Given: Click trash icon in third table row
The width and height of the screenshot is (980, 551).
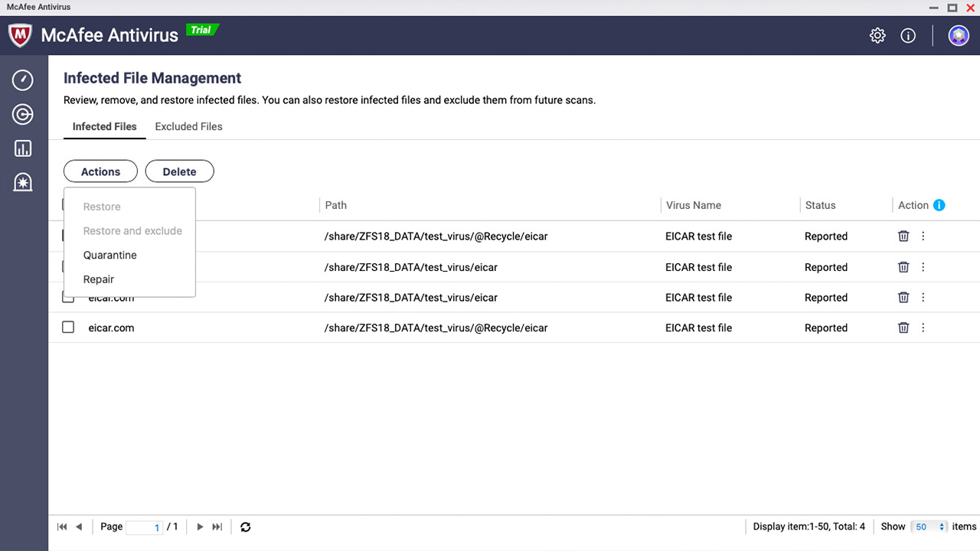Looking at the screenshot, I should pos(903,298).
